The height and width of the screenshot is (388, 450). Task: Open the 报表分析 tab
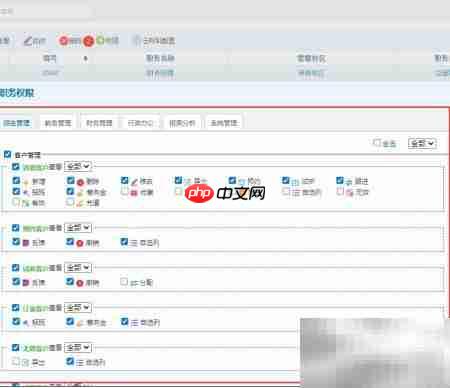coord(182,123)
